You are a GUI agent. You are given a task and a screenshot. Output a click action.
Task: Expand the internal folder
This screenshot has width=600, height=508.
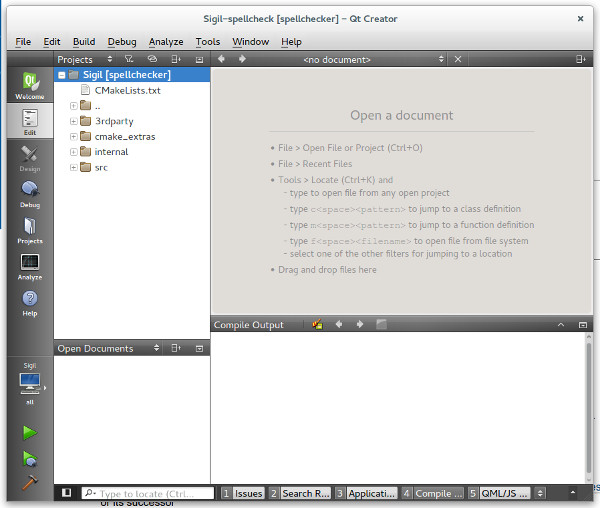pyautogui.click(x=73, y=152)
